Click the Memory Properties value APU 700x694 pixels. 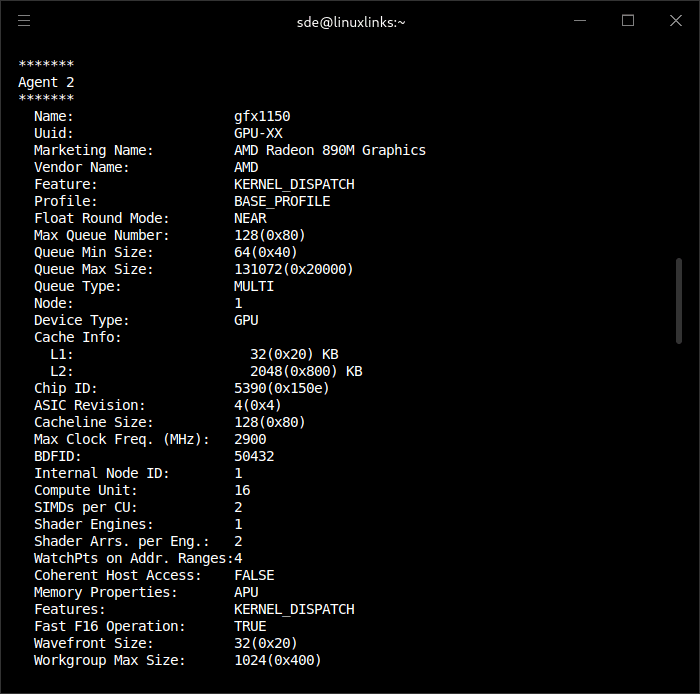coord(246,592)
